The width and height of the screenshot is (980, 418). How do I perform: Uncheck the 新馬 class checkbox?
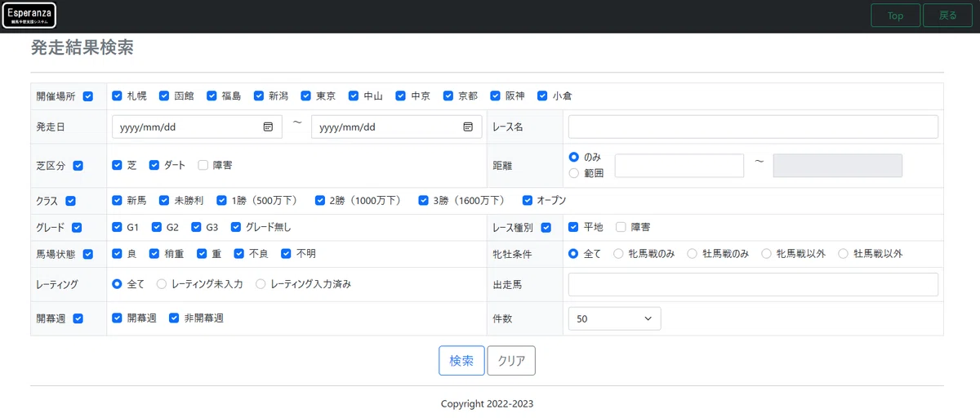pyautogui.click(x=117, y=200)
